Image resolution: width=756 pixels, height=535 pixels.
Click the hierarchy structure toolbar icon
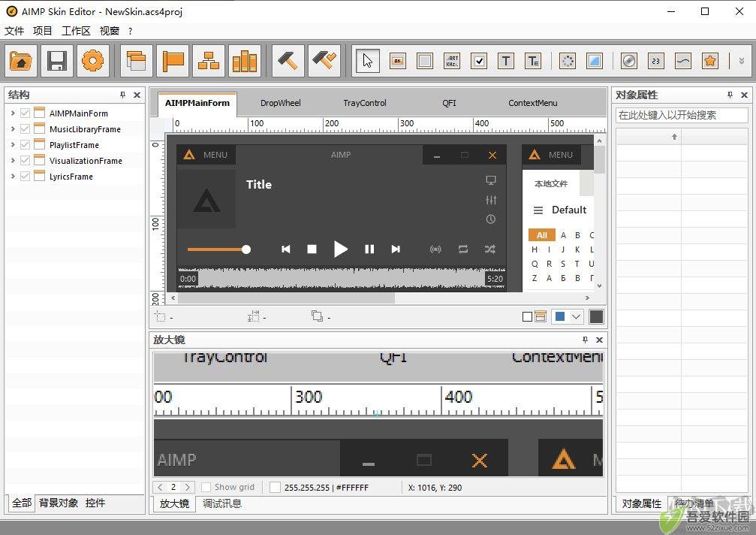(209, 61)
